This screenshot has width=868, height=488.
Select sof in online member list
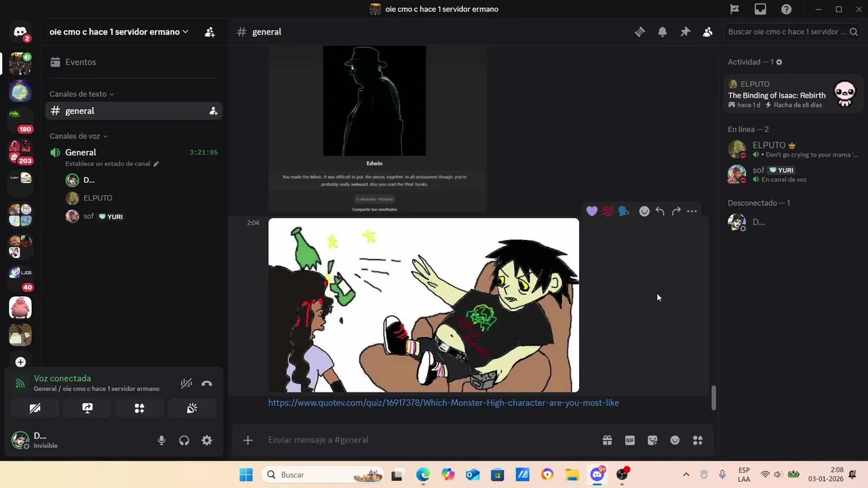click(x=793, y=174)
